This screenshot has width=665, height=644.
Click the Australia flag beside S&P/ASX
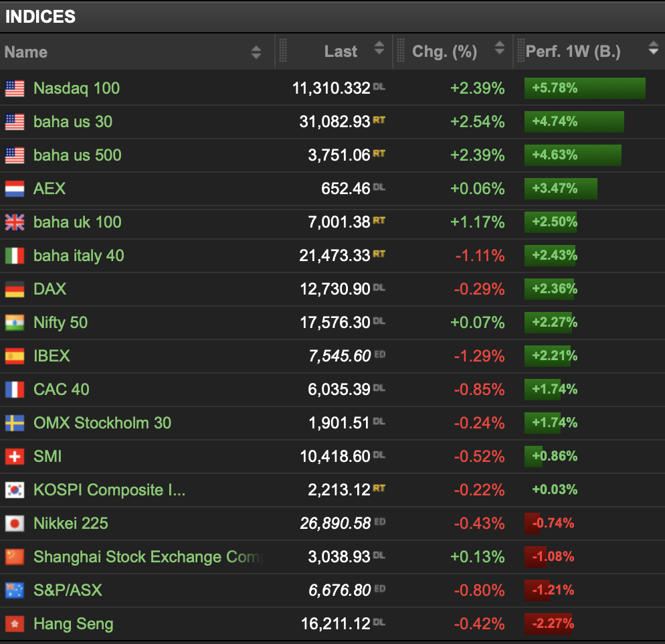pos(15,590)
